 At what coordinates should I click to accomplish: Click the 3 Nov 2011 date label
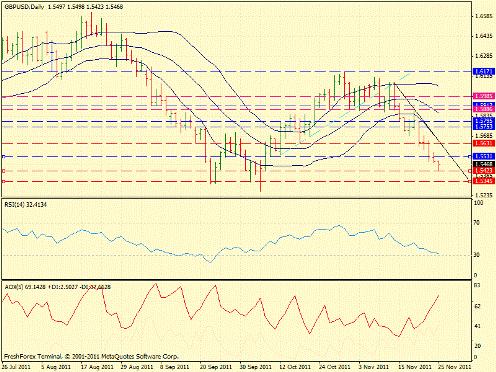point(374,367)
